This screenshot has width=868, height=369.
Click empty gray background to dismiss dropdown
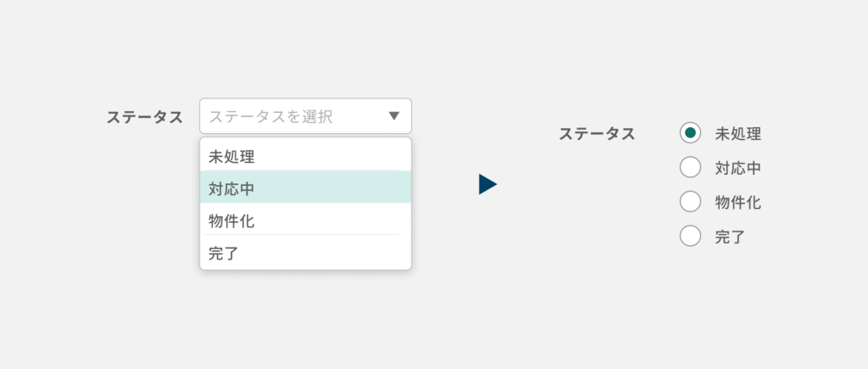click(x=509, y=322)
